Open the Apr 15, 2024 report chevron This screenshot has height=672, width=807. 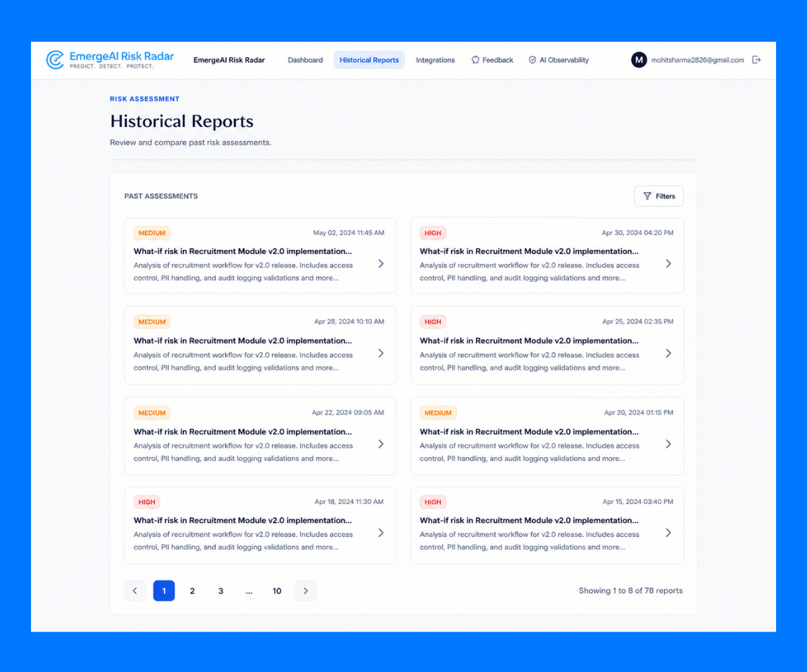(x=668, y=532)
